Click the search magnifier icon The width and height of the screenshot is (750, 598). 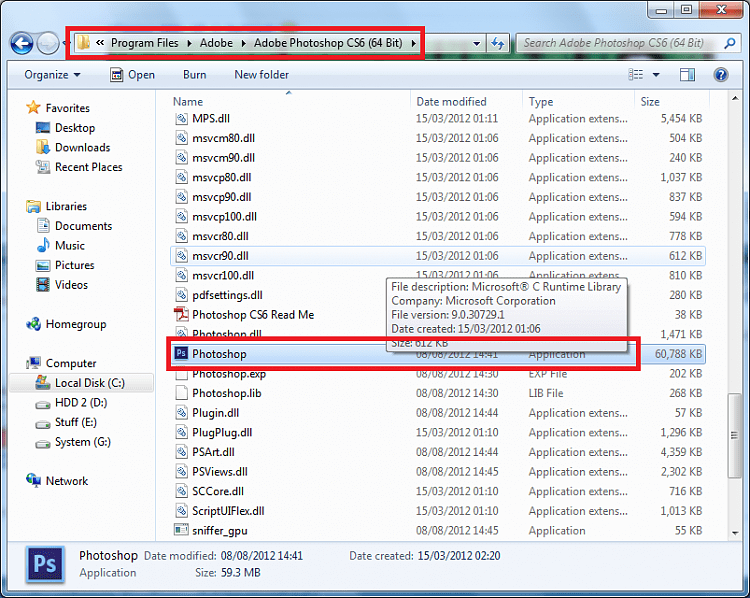(730, 43)
